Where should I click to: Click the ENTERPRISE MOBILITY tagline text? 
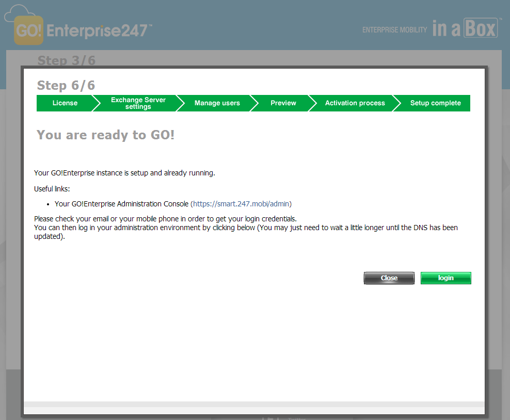395,30
